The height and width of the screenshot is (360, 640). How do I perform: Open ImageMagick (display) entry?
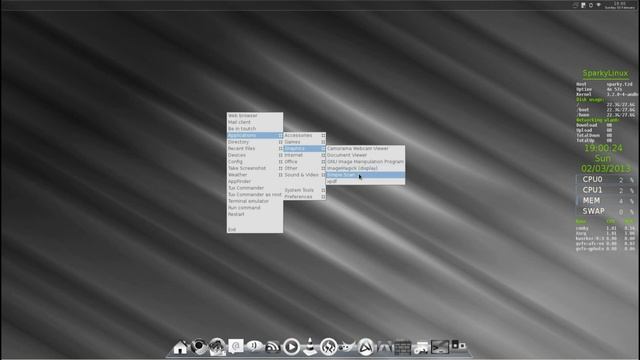click(365, 168)
